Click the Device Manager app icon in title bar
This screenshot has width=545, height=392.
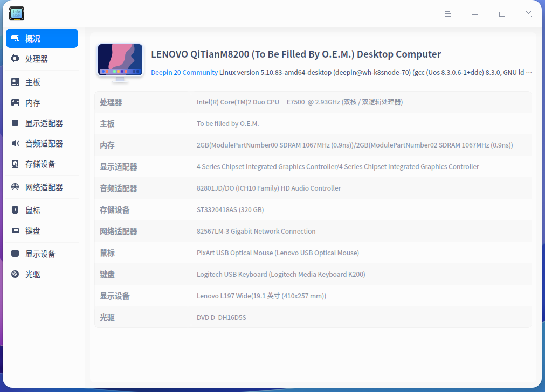[17, 13]
